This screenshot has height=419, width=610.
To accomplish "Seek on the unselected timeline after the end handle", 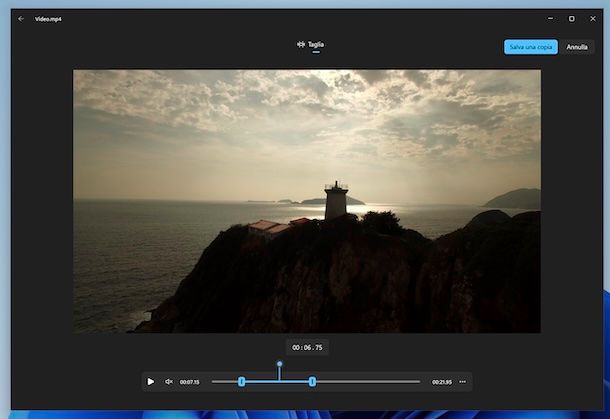I will pyautogui.click(x=368, y=382).
